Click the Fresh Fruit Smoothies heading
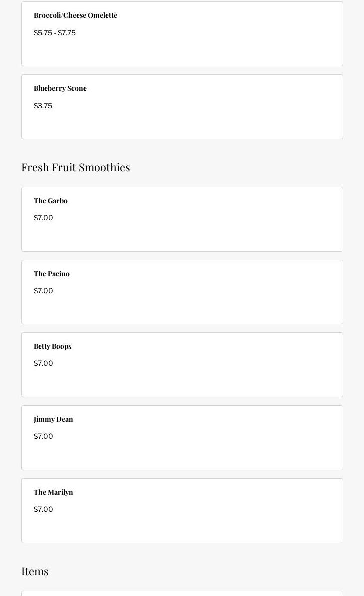Image resolution: width=364 pixels, height=596 pixels. point(76,167)
